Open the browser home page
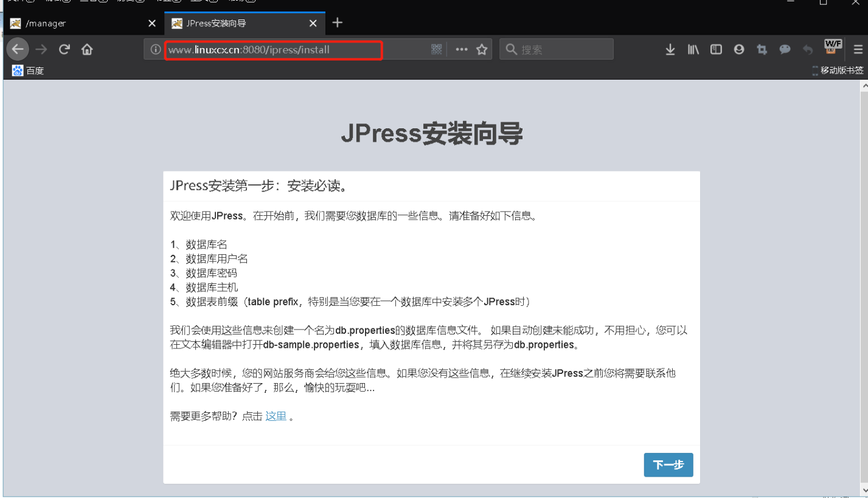868x498 pixels. pyautogui.click(x=87, y=49)
